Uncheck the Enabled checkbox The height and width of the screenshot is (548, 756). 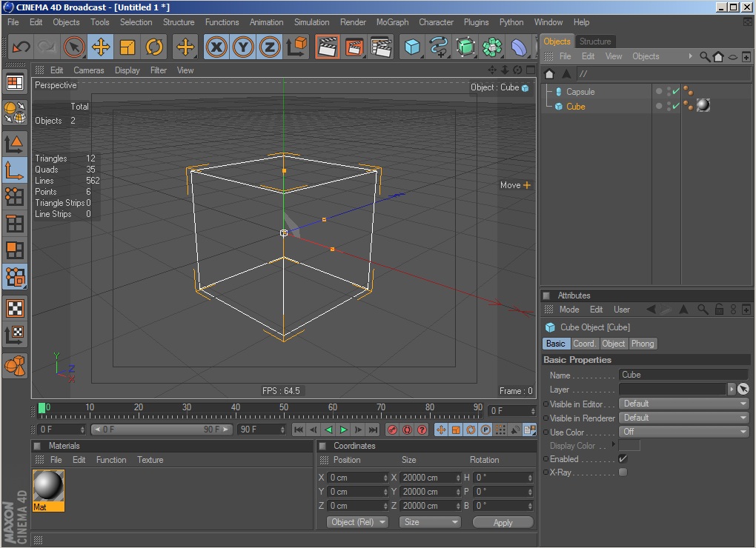(x=623, y=459)
